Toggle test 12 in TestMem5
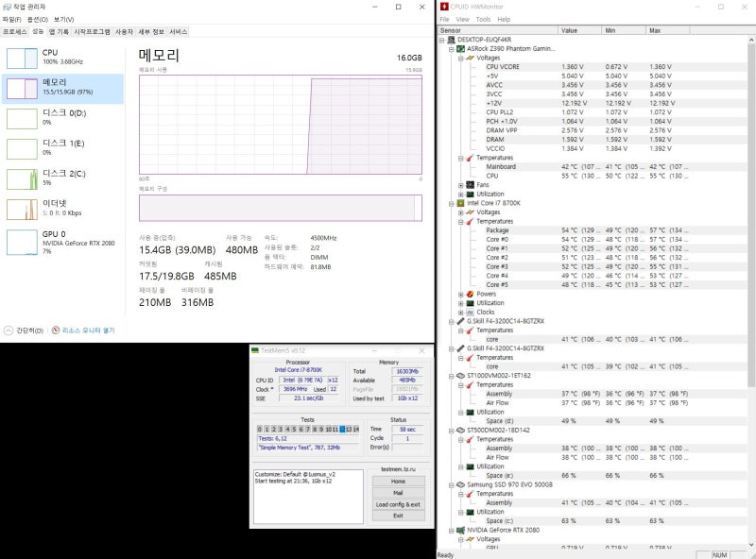 pyautogui.click(x=340, y=430)
